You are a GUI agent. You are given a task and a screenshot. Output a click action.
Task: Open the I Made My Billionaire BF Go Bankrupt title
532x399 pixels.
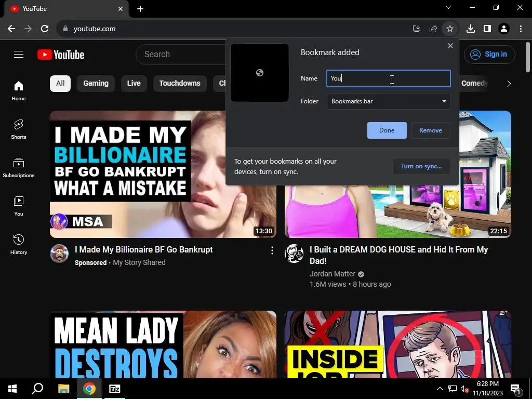coord(144,250)
